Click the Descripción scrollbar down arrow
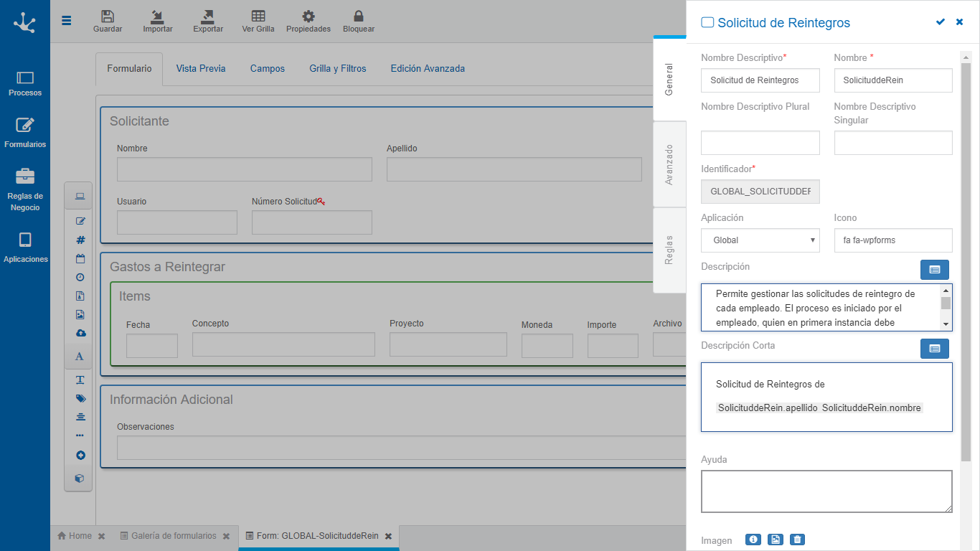 pyautogui.click(x=946, y=324)
